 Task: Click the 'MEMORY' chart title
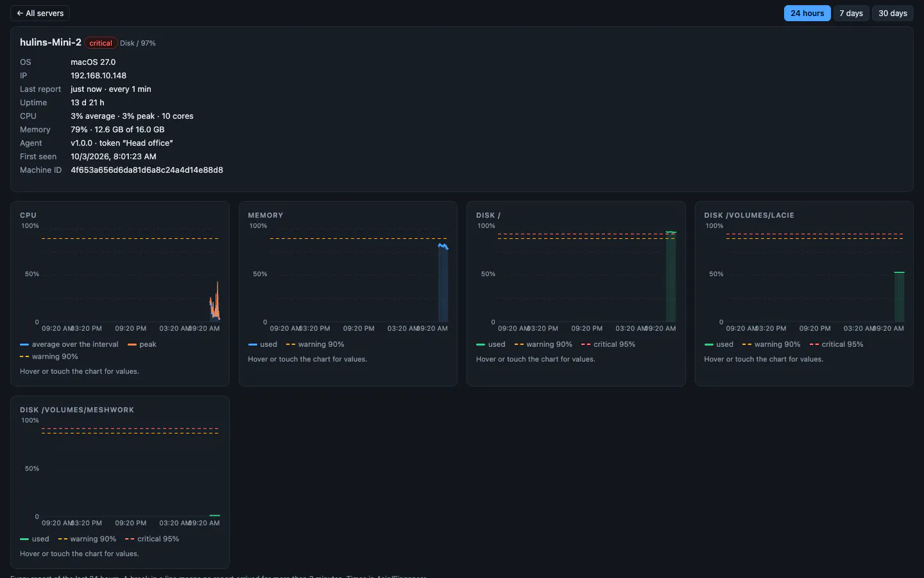[266, 215]
